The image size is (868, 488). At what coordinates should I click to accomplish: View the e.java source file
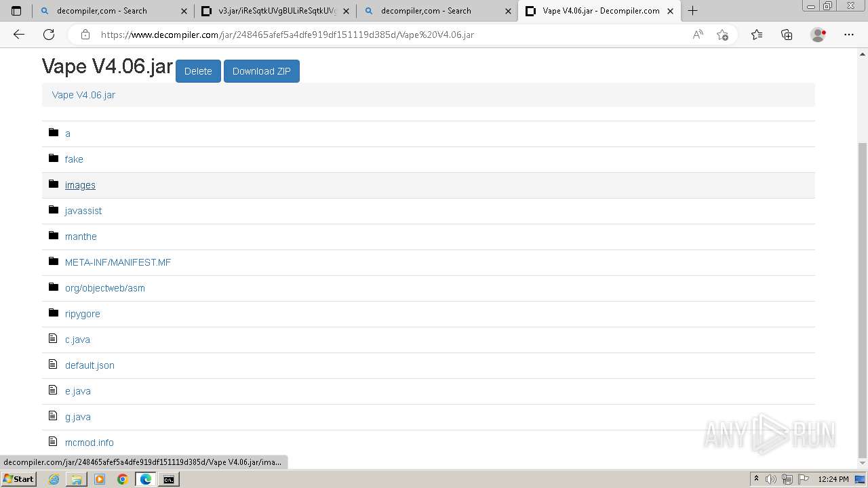[x=78, y=391]
